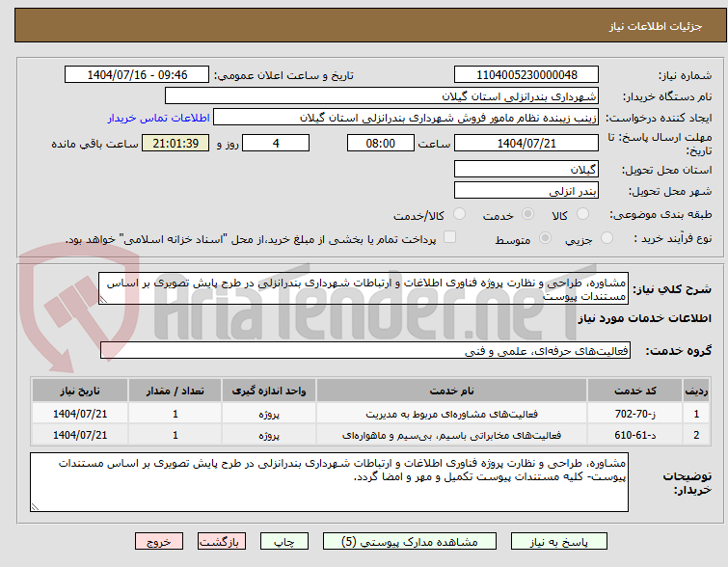Image resolution: width=728 pixels, height=567 pixels.
Task: Click the نوع فرآیند خرید label
Action: point(672,238)
